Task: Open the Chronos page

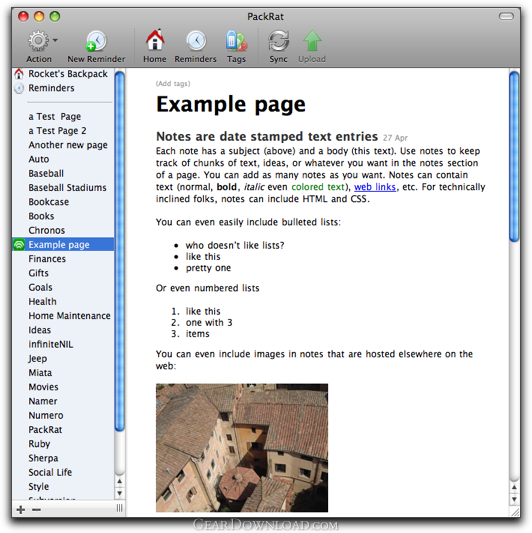Action: 47,230
